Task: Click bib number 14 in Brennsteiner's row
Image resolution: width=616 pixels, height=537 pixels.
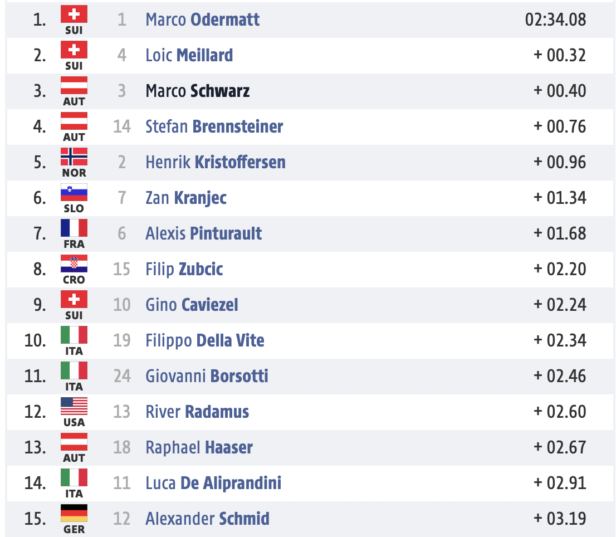Action: point(122,126)
